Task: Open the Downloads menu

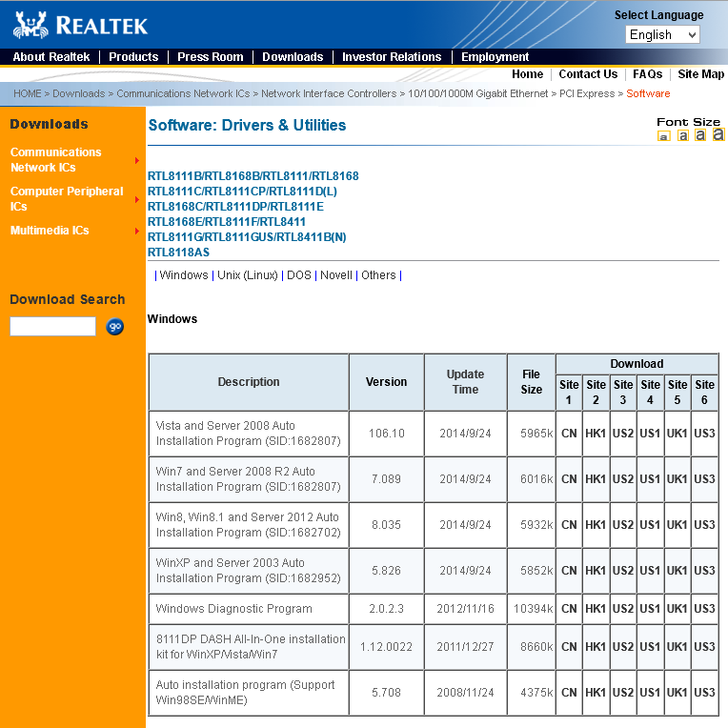Action: pos(293,56)
